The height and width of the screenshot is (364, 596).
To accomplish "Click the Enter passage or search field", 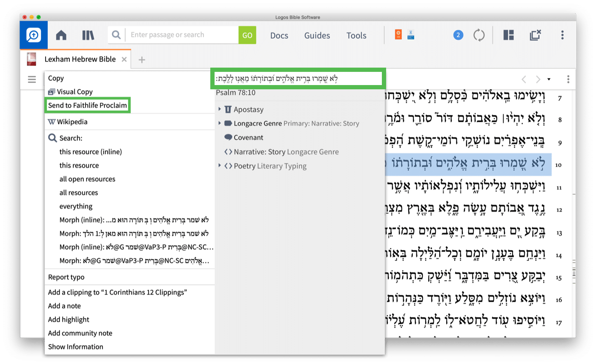I will (x=182, y=35).
